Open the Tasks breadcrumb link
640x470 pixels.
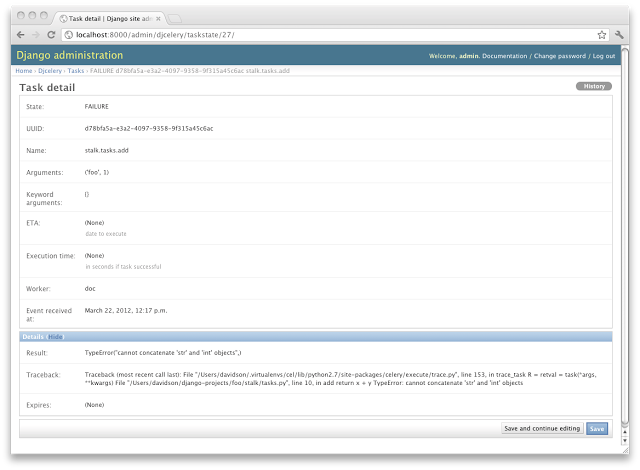tap(76, 71)
